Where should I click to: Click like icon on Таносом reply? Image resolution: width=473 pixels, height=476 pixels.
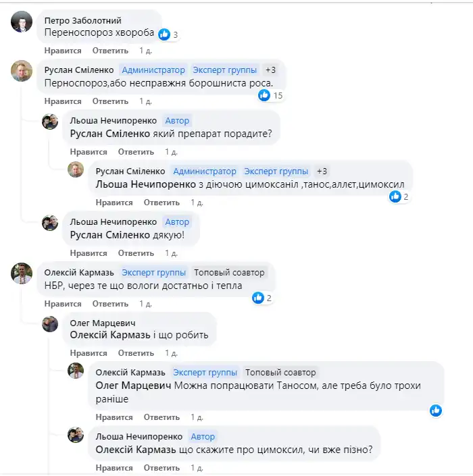436,411
